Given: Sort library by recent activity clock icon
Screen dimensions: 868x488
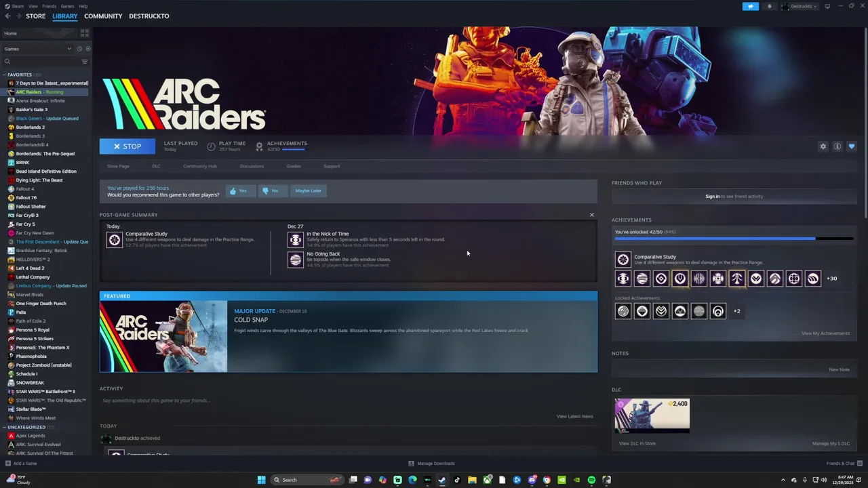Looking at the screenshot, I should click(x=79, y=49).
